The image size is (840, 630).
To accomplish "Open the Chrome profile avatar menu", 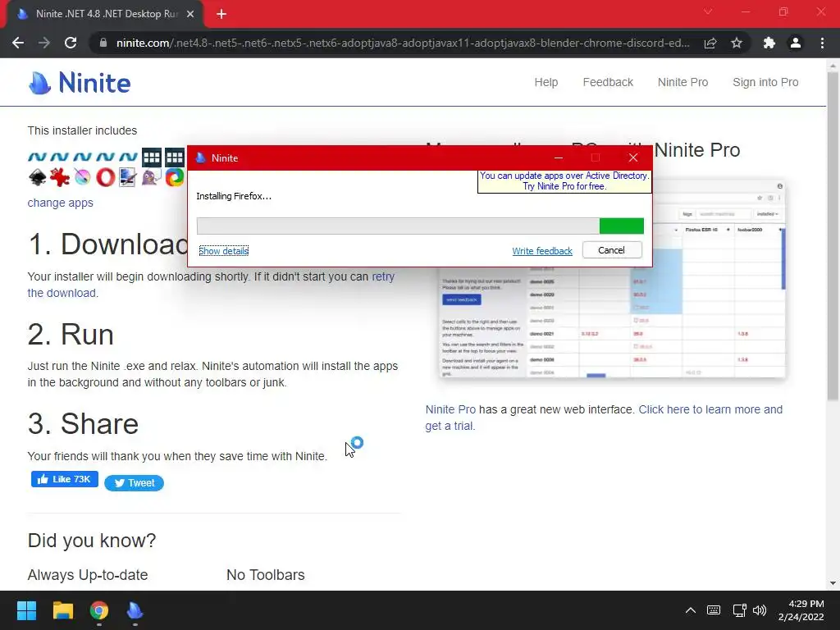I will [796, 43].
